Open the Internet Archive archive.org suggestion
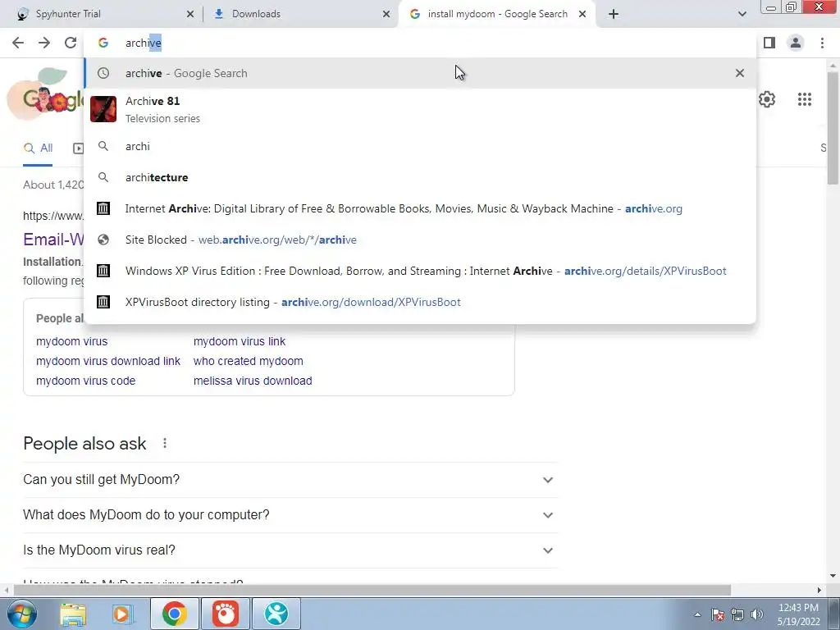 (x=420, y=208)
